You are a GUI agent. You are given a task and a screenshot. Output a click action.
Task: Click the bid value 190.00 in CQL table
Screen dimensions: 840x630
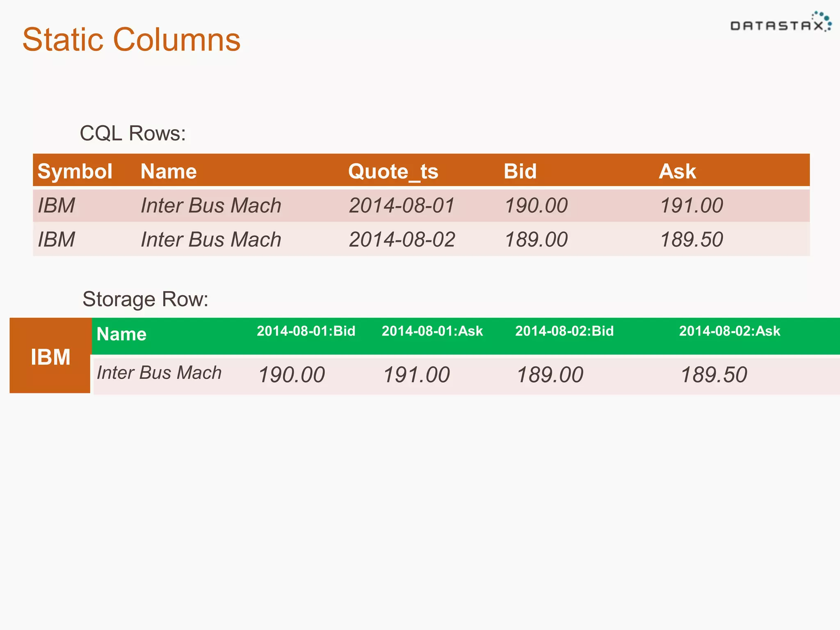coord(536,205)
